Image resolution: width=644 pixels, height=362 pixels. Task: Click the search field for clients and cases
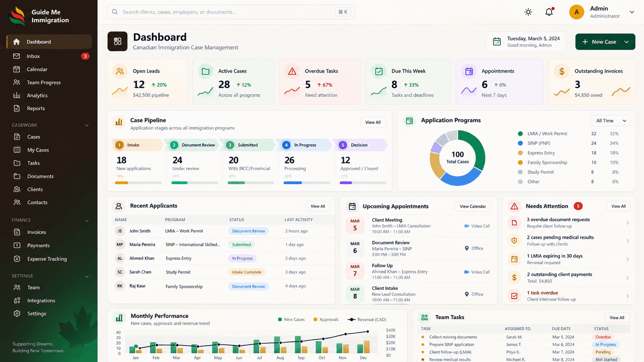click(231, 12)
